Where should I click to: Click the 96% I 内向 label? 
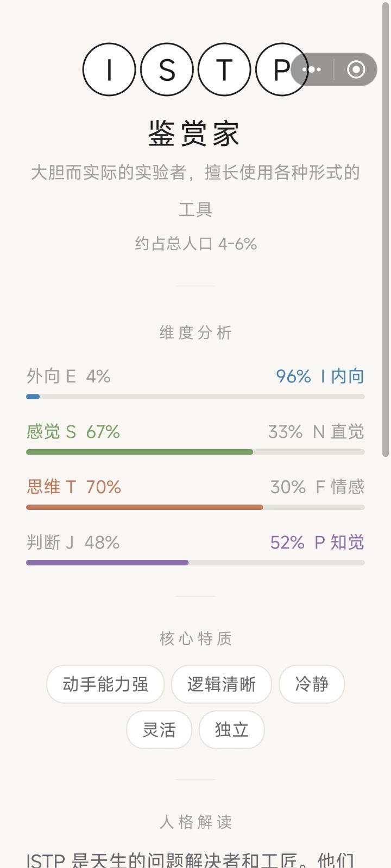pyautogui.click(x=320, y=376)
